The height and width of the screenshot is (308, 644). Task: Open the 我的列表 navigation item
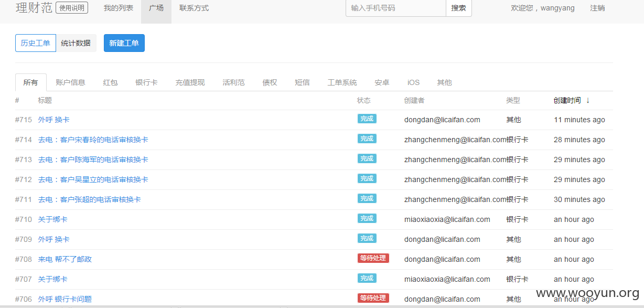(x=118, y=8)
